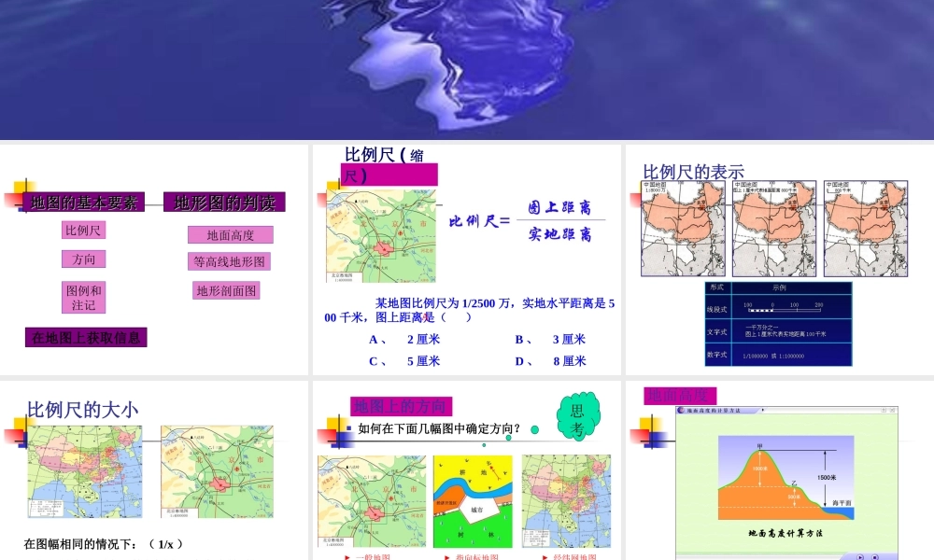
Task: Open the 在地图上获取信息 purple banner
Action: [86, 338]
